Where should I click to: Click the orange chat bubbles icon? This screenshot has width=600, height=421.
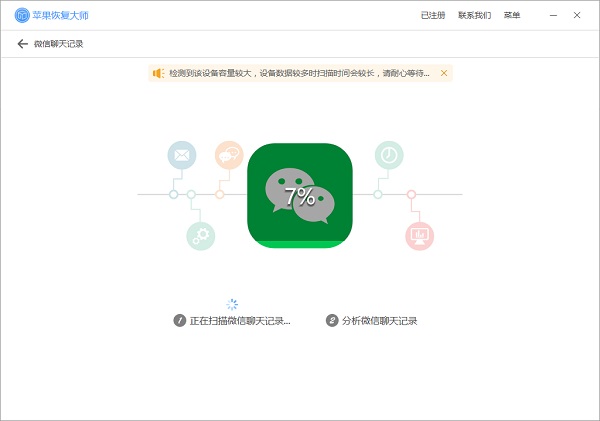click(229, 155)
